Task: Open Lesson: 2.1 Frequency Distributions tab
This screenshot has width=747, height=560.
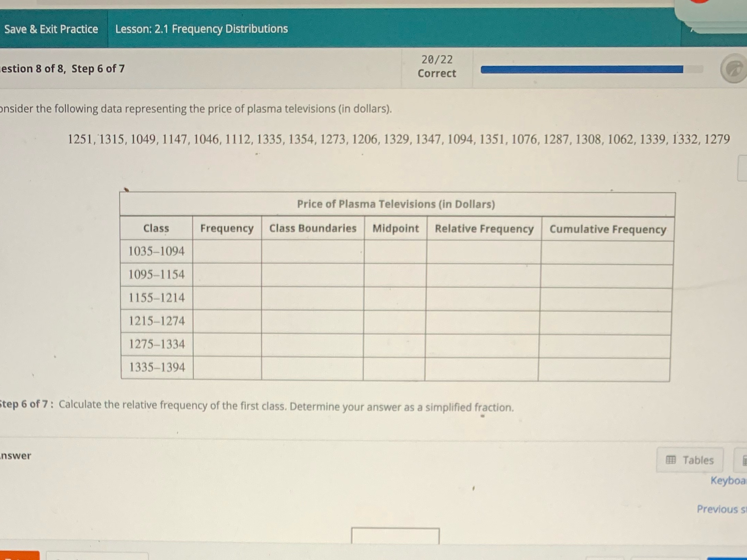Action: click(201, 29)
